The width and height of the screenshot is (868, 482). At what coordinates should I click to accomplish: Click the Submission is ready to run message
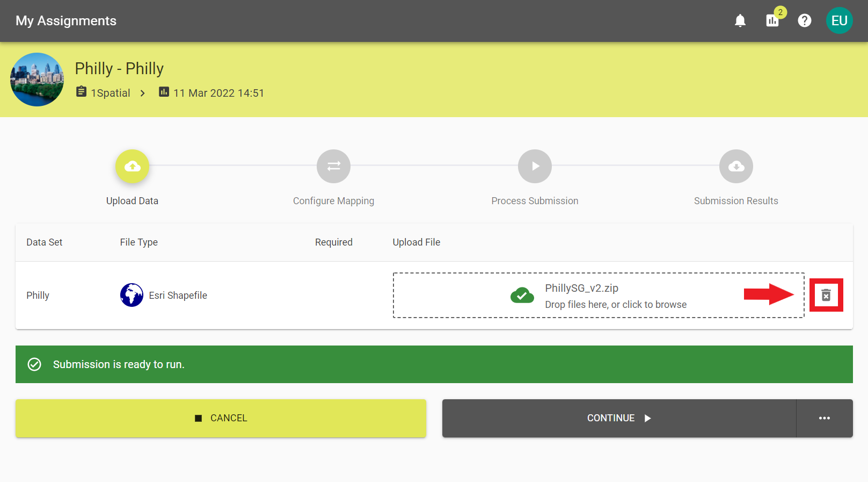pyautogui.click(x=119, y=364)
